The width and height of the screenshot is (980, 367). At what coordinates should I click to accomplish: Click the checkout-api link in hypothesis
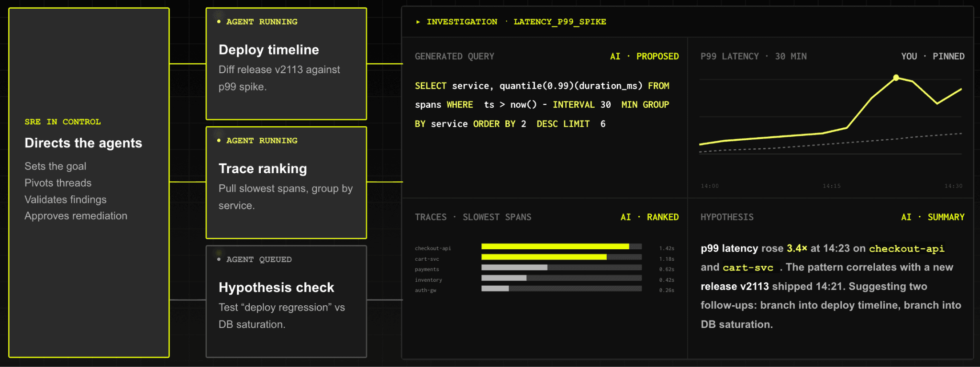906,249
